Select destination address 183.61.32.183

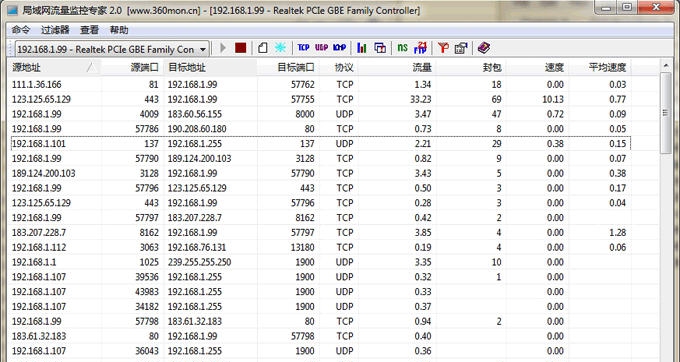195,321
